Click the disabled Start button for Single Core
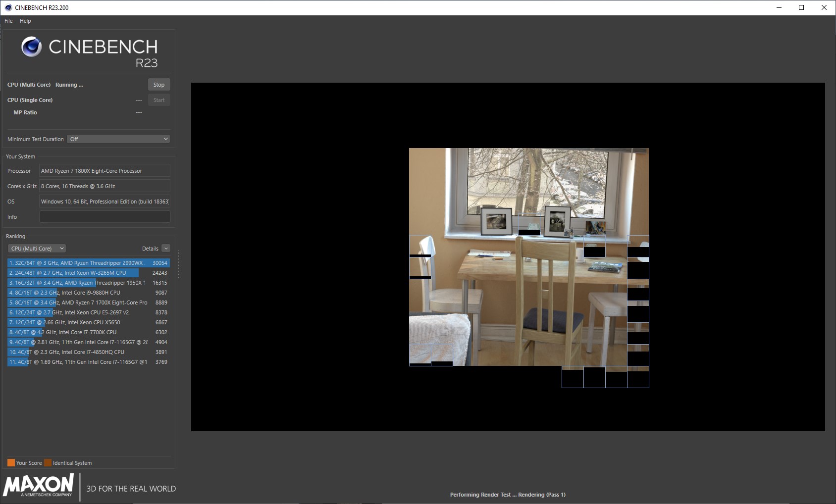Image resolution: width=836 pixels, height=504 pixels. (158, 100)
